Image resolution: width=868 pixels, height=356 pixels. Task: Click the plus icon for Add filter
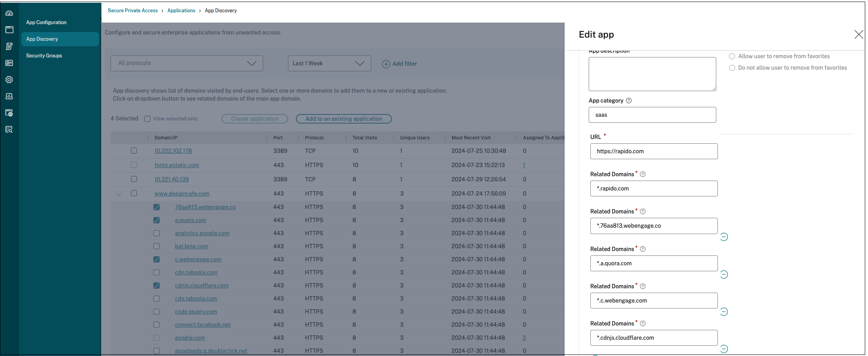[386, 64]
